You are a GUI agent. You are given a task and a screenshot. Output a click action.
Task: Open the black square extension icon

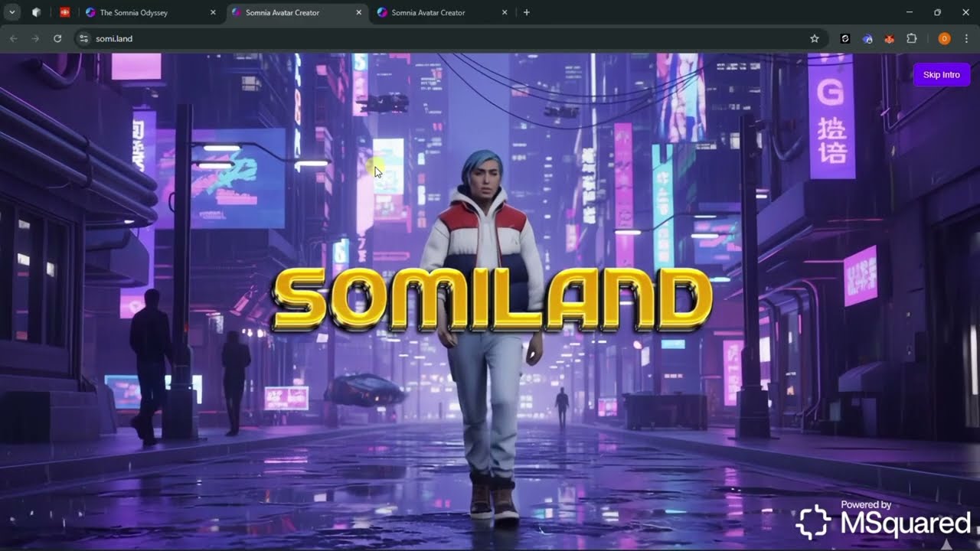(x=845, y=38)
